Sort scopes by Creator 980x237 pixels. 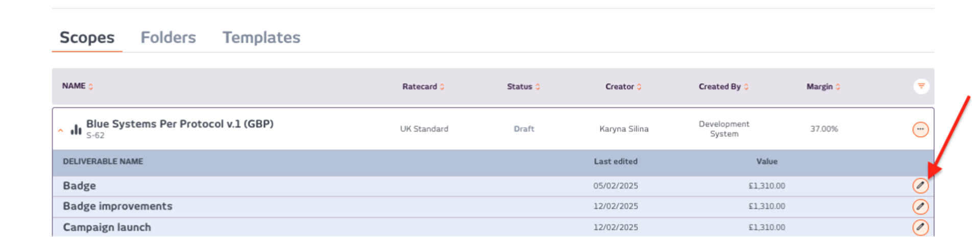tap(623, 86)
